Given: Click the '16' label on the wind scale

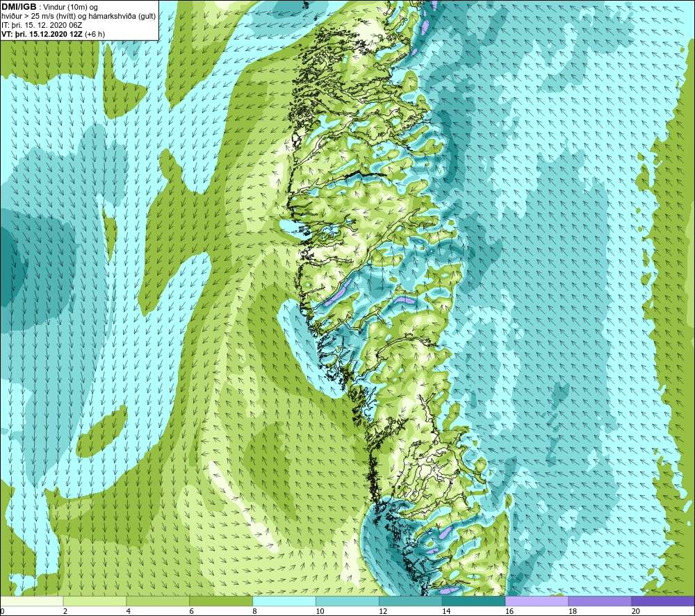Looking at the screenshot, I should 509,611.
